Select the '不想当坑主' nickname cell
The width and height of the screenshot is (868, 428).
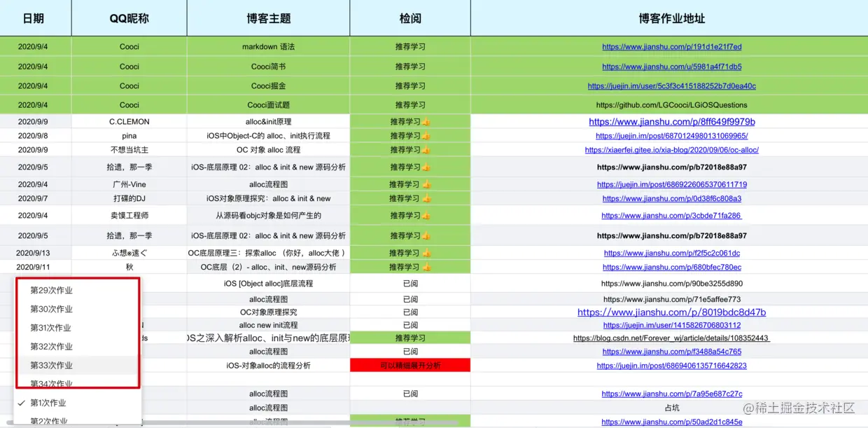click(x=129, y=150)
